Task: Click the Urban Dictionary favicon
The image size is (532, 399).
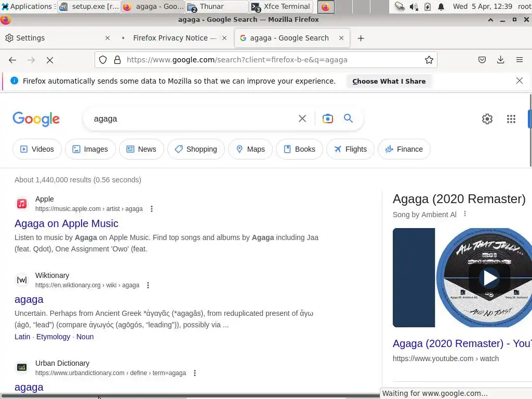Action: [22, 367]
